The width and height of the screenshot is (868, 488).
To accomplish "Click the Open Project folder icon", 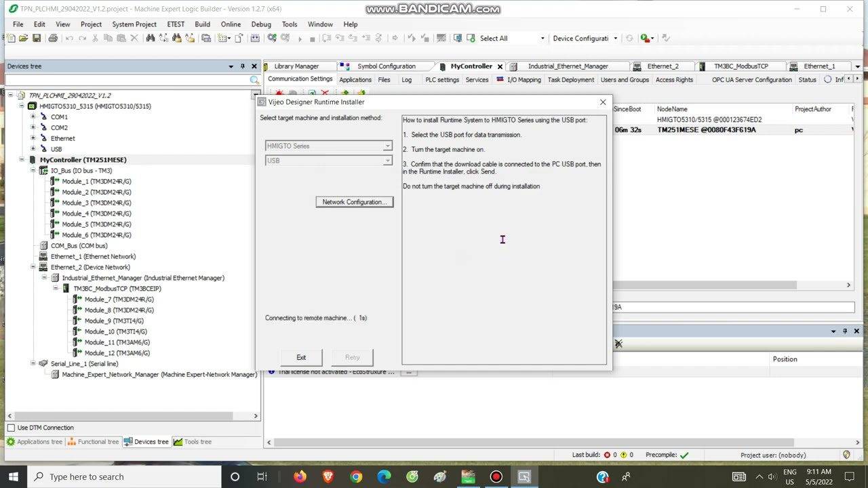I will (x=24, y=39).
